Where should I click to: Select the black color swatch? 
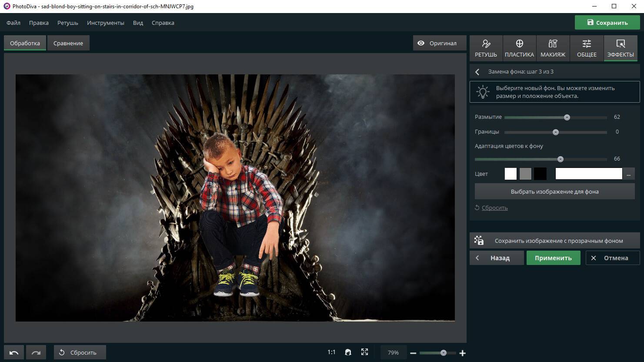540,174
